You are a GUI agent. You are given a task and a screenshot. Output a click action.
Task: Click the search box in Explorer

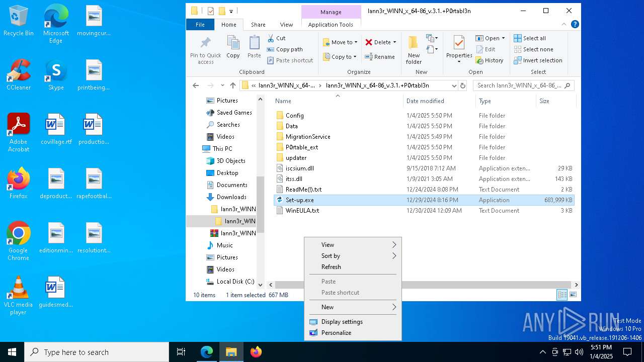point(523,85)
